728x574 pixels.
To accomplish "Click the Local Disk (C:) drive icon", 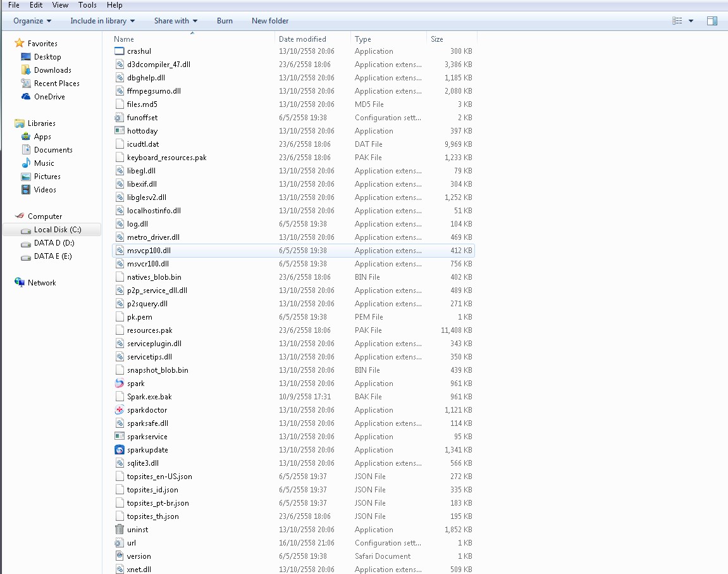I will 26,230.
